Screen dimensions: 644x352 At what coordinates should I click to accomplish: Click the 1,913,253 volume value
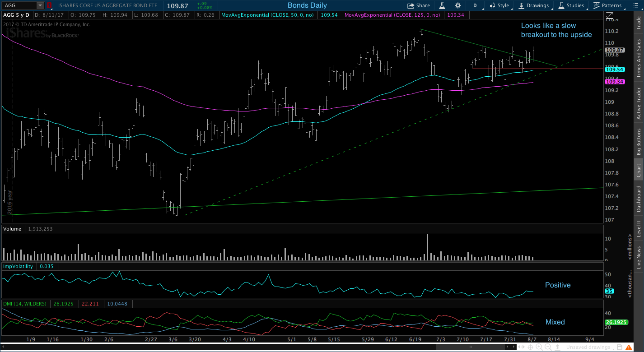pos(40,229)
